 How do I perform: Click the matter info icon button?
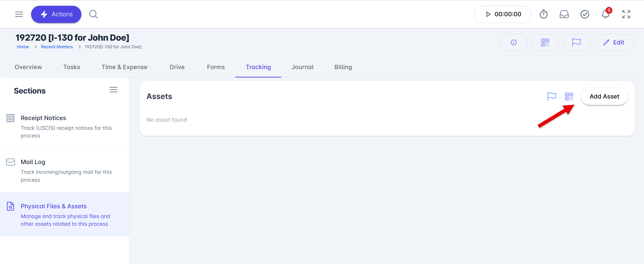[514, 43]
